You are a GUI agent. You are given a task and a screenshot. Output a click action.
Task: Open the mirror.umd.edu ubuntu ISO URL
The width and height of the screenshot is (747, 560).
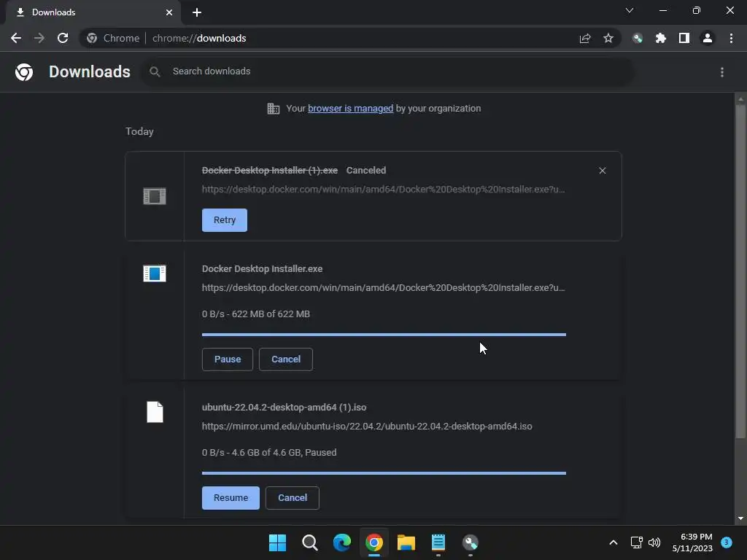(367, 426)
